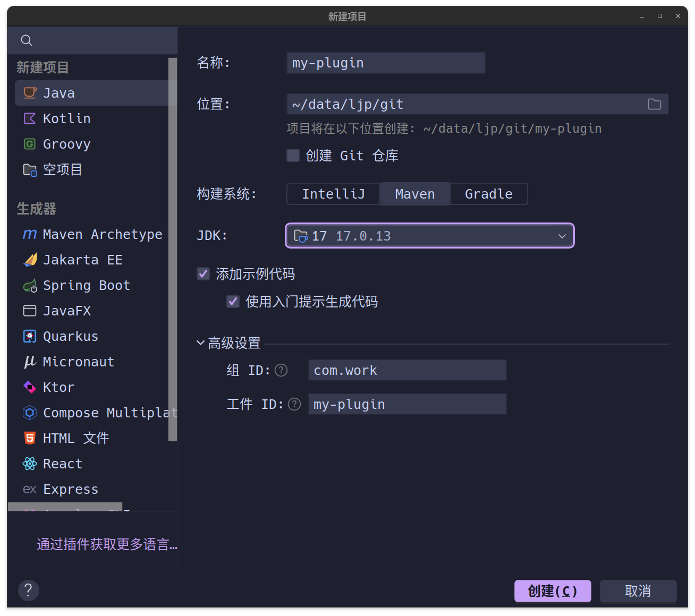
Task: Click help icon next to 组 ID
Action: tap(281, 370)
